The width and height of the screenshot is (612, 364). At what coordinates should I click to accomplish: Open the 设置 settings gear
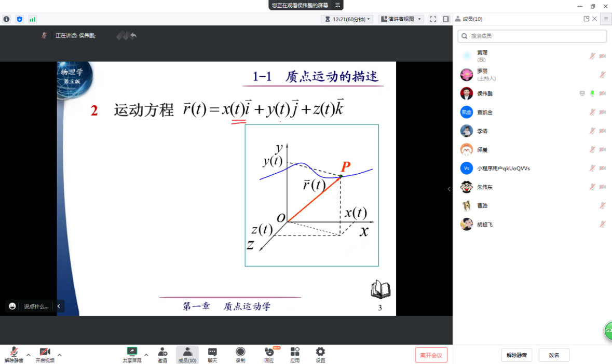[x=320, y=355]
